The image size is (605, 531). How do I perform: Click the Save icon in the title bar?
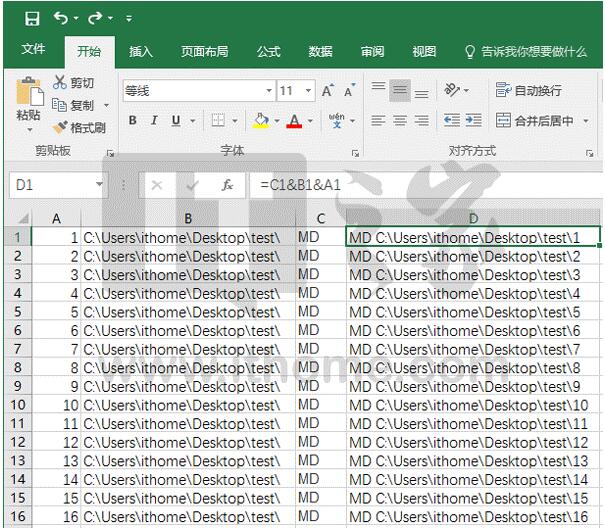32,18
